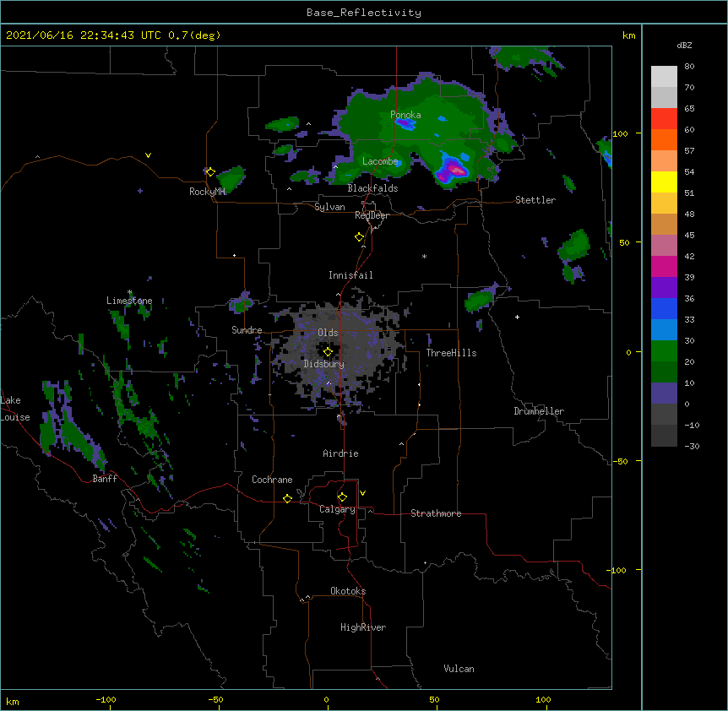Click the HighRiver town label
The height and width of the screenshot is (711, 728).
363,627
